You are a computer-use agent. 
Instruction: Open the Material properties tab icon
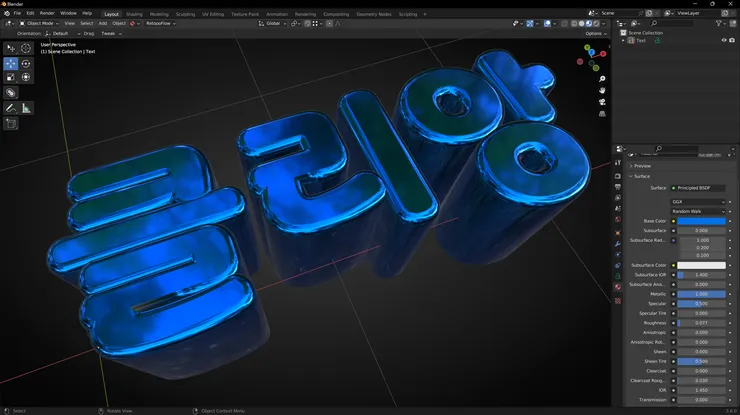coord(618,287)
